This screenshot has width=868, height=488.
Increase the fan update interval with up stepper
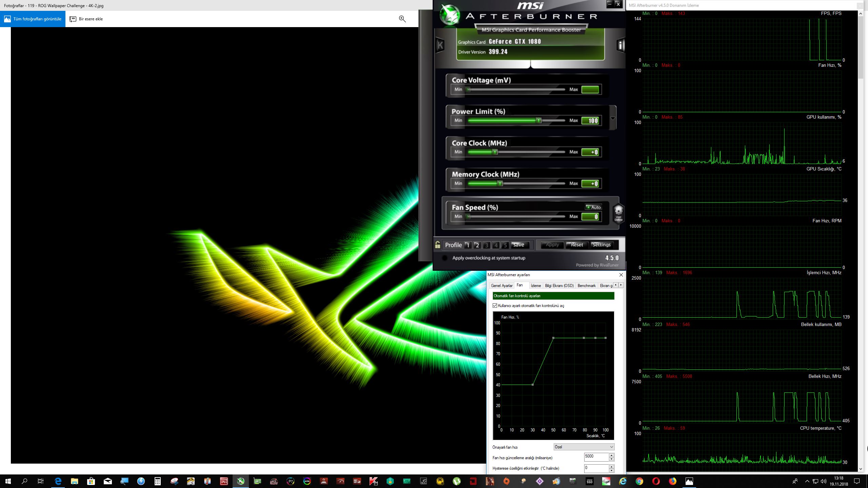point(612,455)
